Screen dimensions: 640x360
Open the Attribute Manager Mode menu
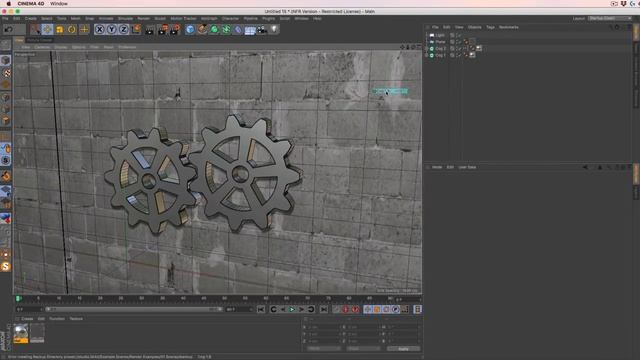(x=437, y=167)
